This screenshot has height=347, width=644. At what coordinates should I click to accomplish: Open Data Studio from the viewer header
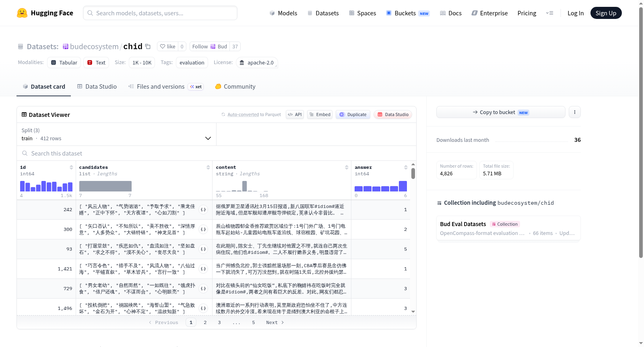393,114
